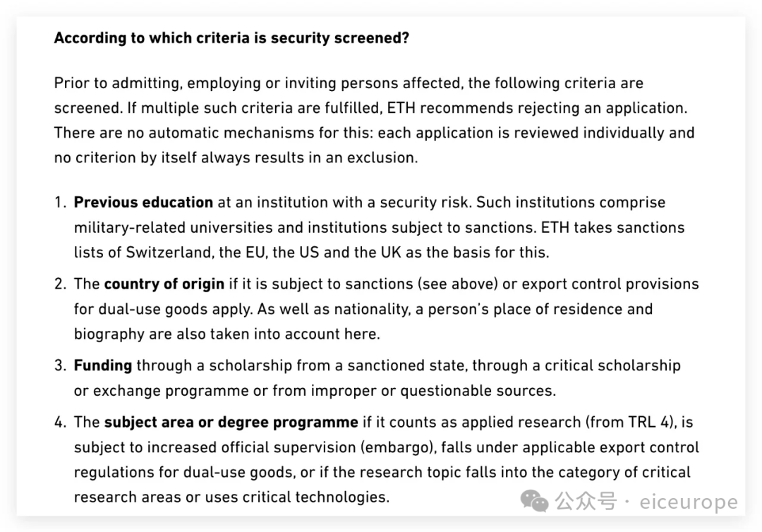Click list number 2 marker
762x532 pixels.
click(x=60, y=284)
